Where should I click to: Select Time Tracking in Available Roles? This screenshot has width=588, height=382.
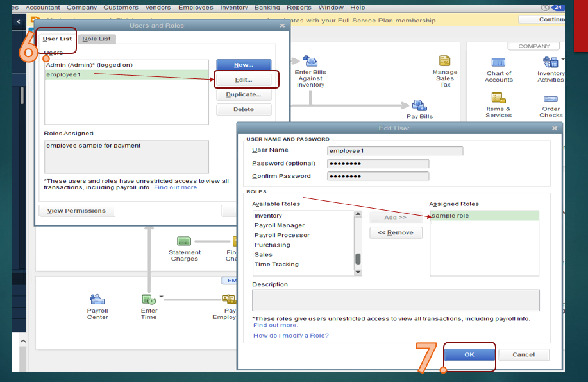[303, 265]
